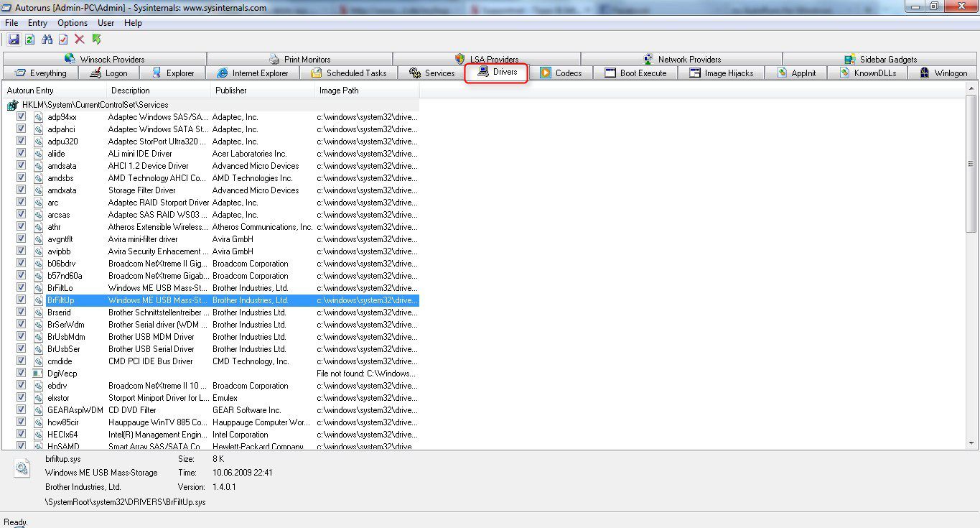Image resolution: width=980 pixels, height=528 pixels.
Task: Select the arcsas entry row
Action: click(x=211, y=215)
